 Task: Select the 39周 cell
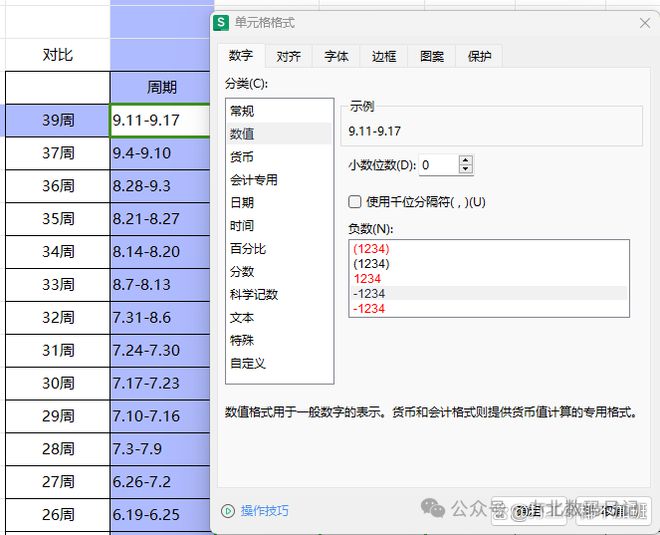[58, 120]
